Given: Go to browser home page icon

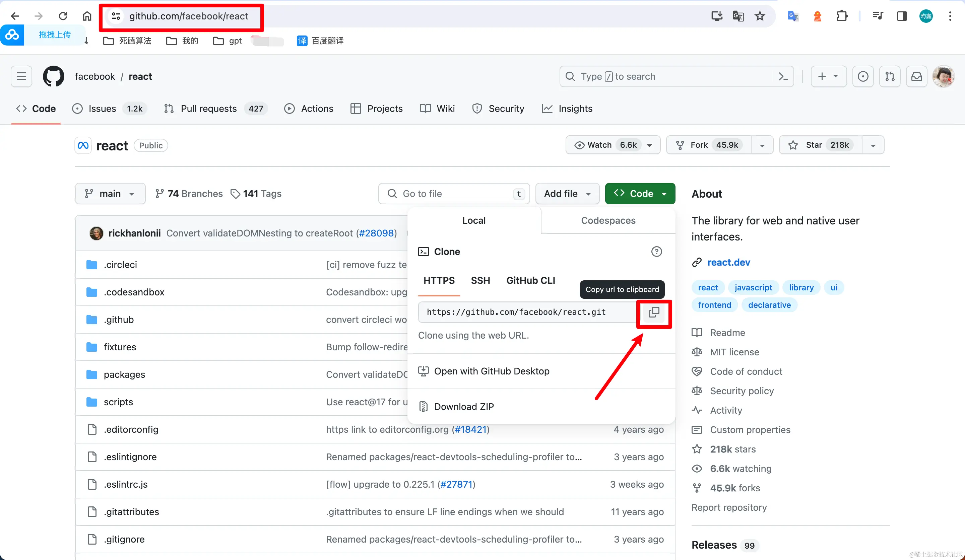Looking at the screenshot, I should click(x=87, y=16).
